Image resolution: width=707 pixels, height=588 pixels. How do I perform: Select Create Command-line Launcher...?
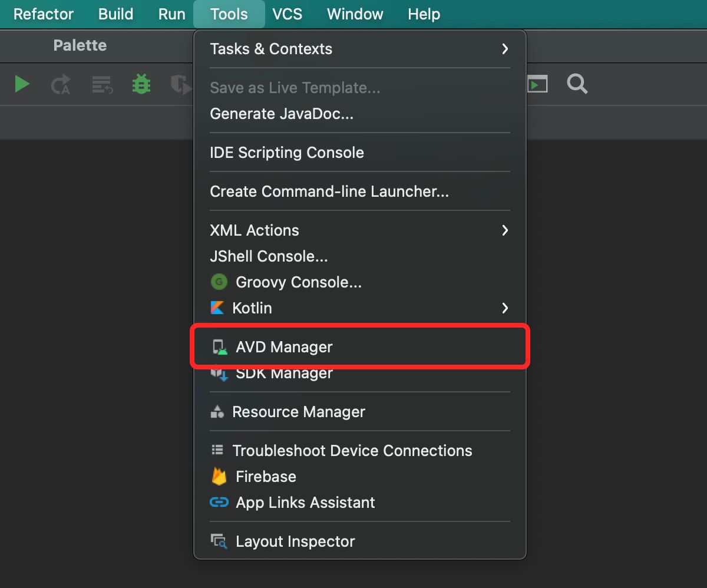coord(360,191)
